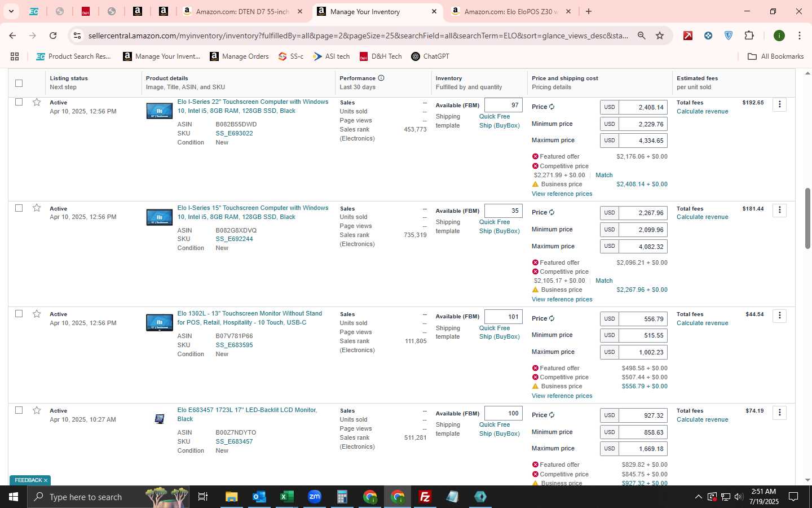Screen dimensions: 812x508
Task: Close the Manage Your Inventory tab
Action: pyautogui.click(x=434, y=11)
